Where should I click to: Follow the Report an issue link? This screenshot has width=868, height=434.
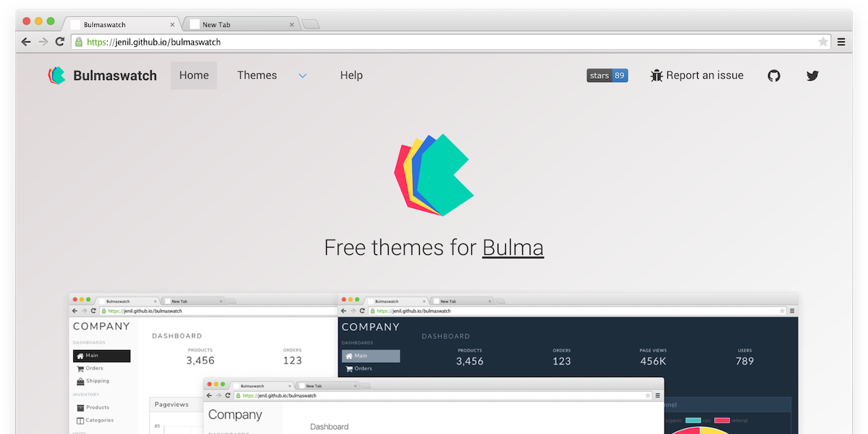pos(697,75)
